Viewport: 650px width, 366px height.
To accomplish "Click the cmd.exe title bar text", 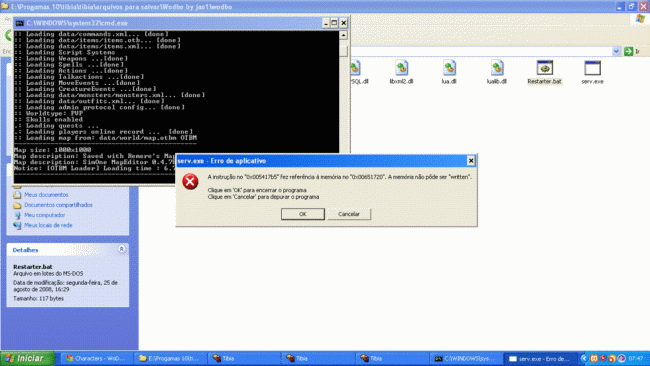I will (x=77, y=23).
